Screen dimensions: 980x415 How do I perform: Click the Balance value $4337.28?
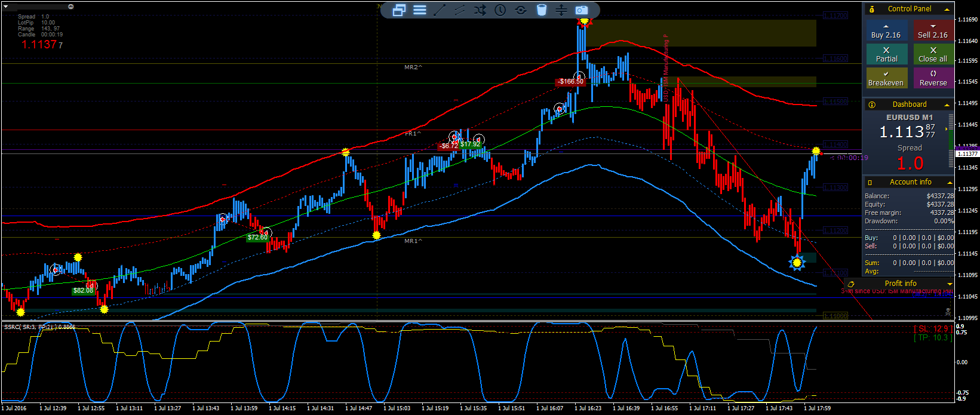tap(940, 196)
